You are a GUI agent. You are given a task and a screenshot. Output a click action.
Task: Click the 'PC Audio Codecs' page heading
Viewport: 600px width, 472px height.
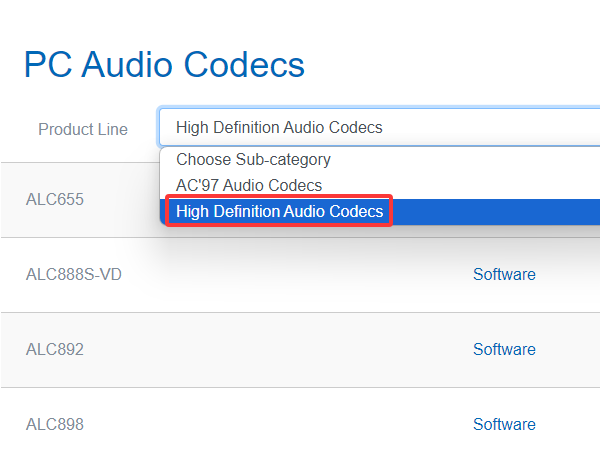pyautogui.click(x=164, y=65)
